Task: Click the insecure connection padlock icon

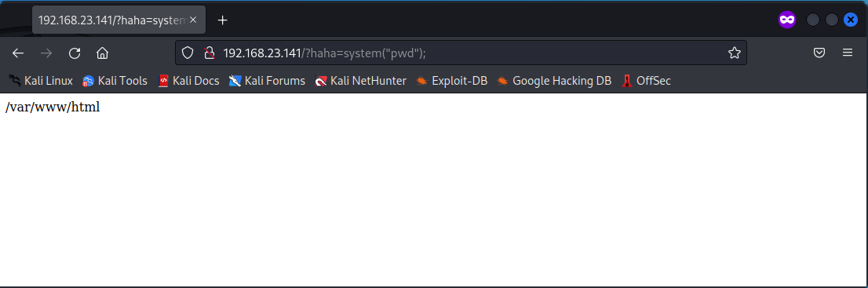Action: [209, 53]
